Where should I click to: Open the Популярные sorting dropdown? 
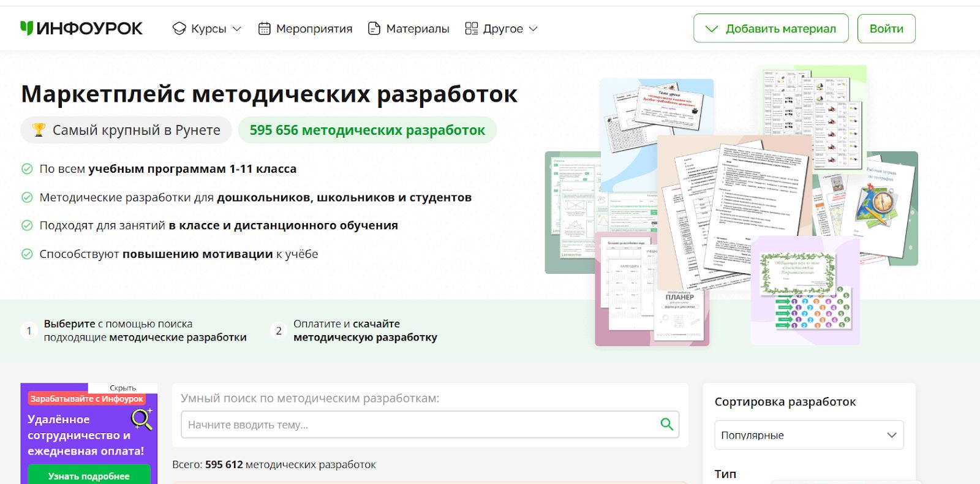click(x=809, y=435)
